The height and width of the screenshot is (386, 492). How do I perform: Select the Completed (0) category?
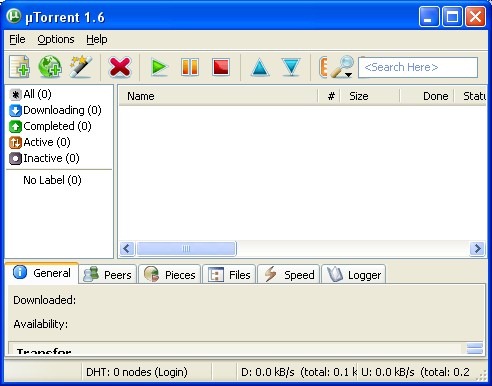coord(50,126)
